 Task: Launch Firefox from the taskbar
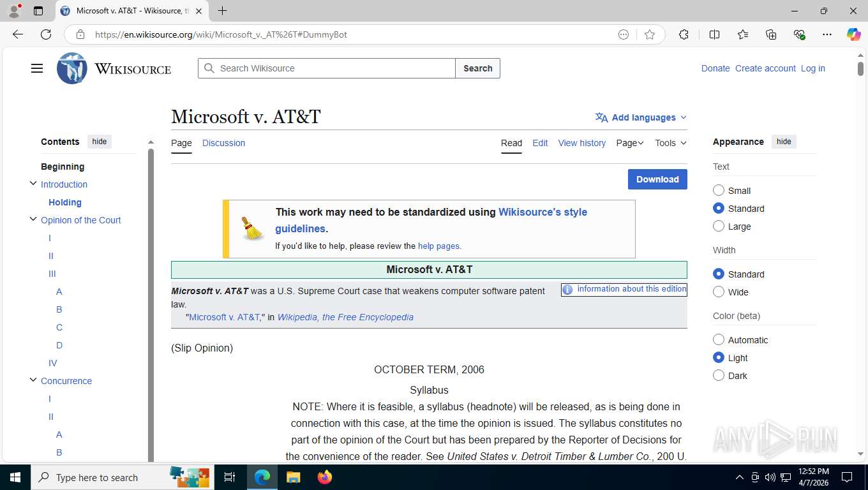(x=325, y=477)
